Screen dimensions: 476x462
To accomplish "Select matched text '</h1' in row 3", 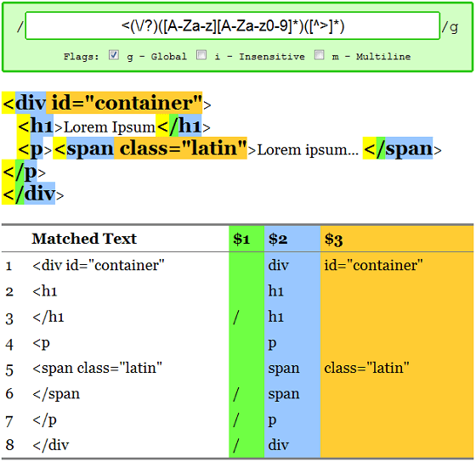I will (x=48, y=317).
